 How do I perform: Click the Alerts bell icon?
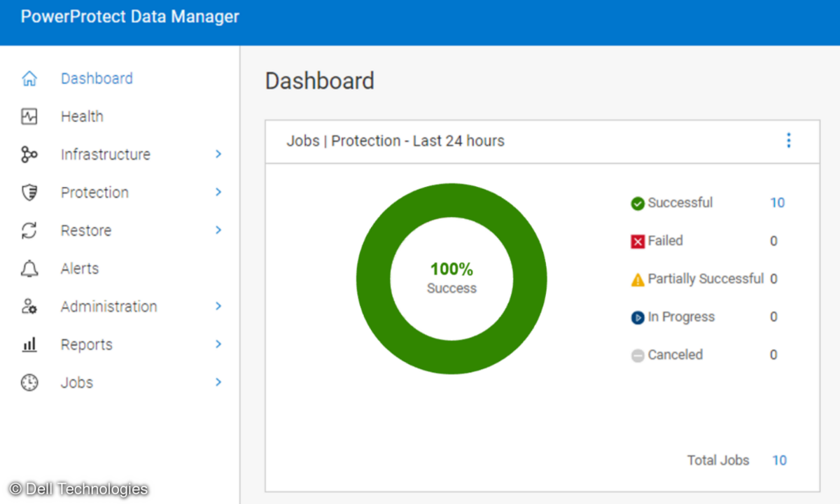point(29,269)
